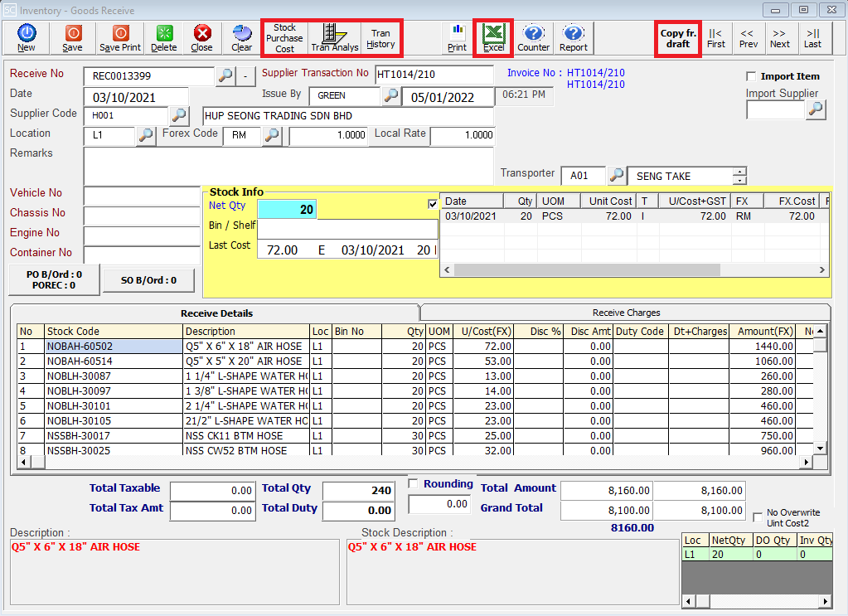
Task: Click PO B/Ord PODREC button
Action: coord(54,279)
